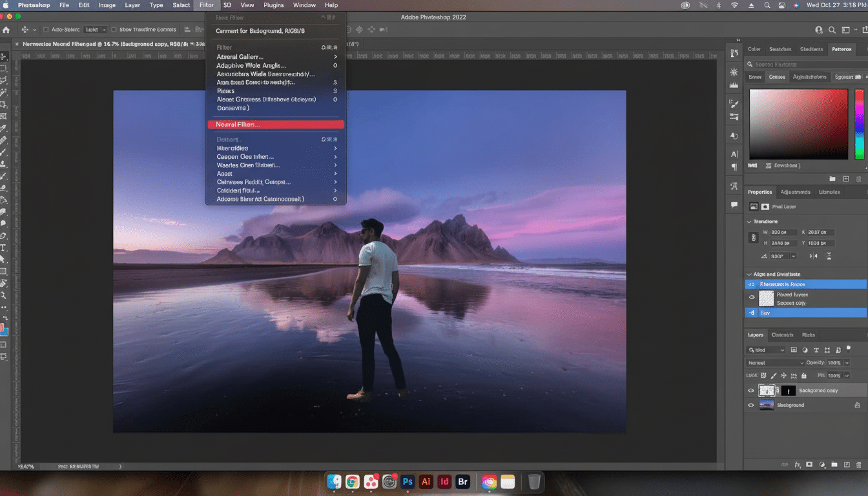Open the layer blend mode dropdown
The image size is (868, 496).
point(775,362)
